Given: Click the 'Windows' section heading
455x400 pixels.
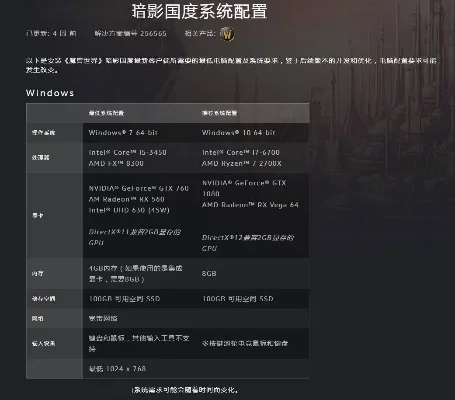Looking at the screenshot, I should pyautogui.click(x=50, y=93).
